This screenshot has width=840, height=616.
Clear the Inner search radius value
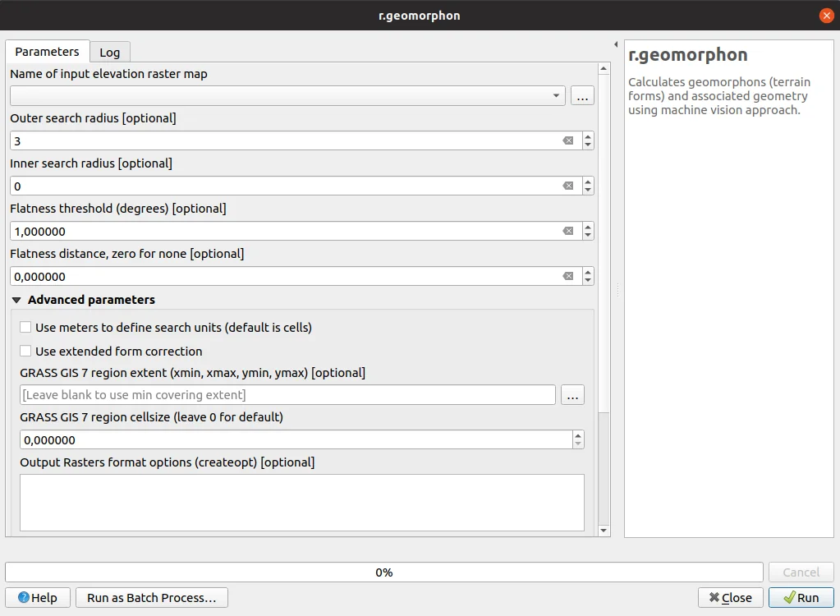567,186
